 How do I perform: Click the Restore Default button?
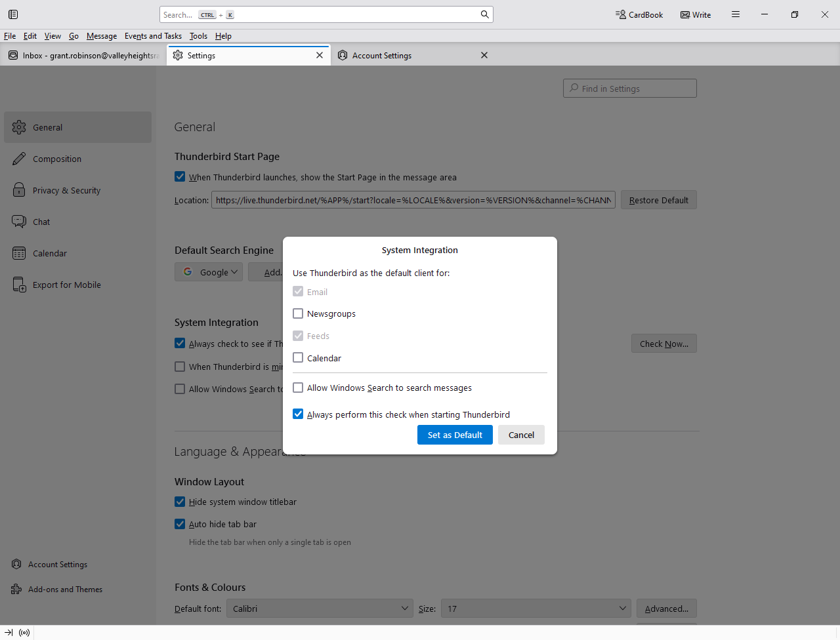pos(659,200)
